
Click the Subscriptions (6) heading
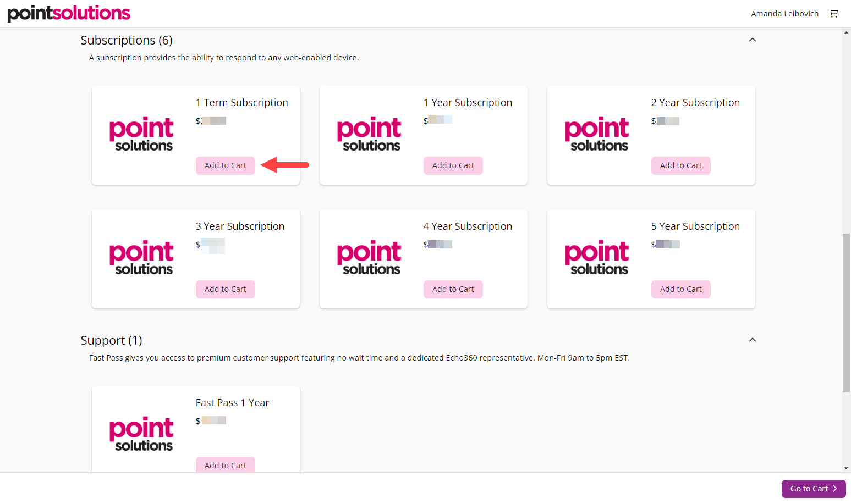click(126, 40)
